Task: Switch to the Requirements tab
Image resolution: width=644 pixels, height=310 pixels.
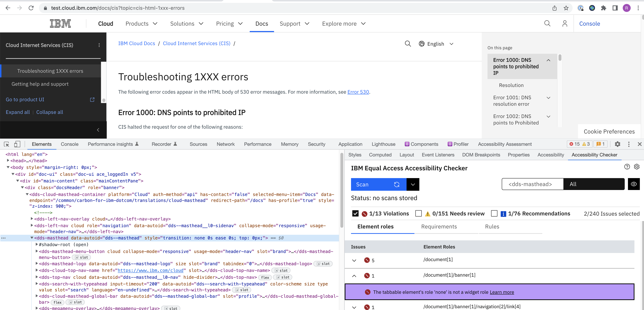Action: [x=439, y=227]
